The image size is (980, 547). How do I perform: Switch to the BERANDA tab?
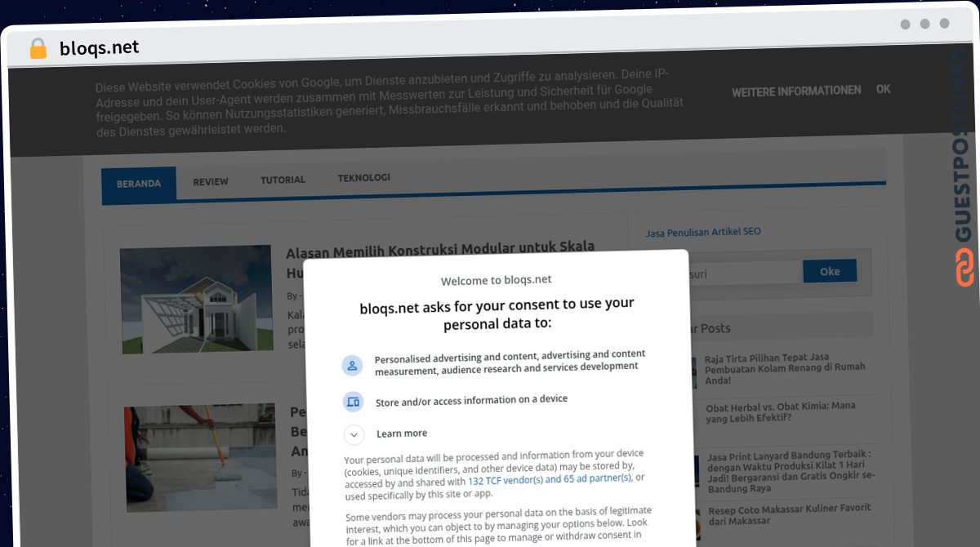click(x=138, y=184)
